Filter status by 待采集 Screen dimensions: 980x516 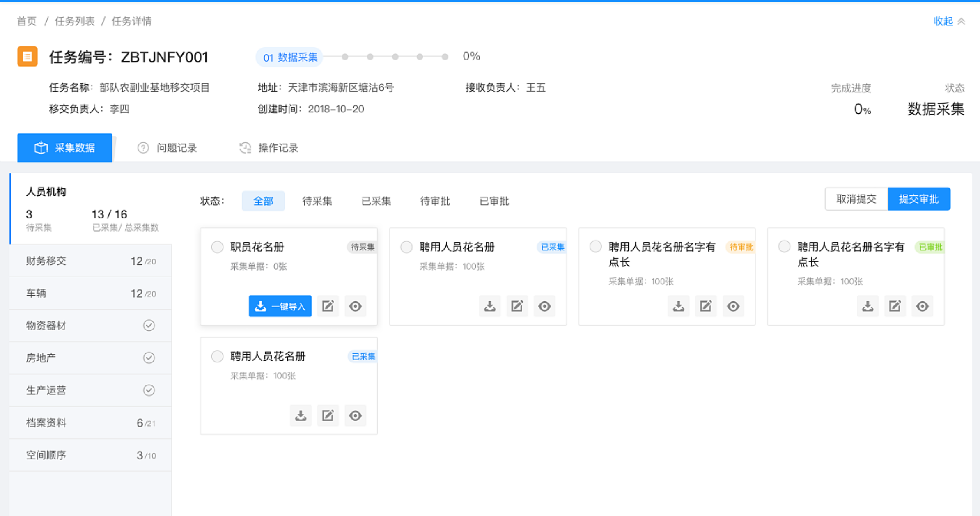click(317, 201)
